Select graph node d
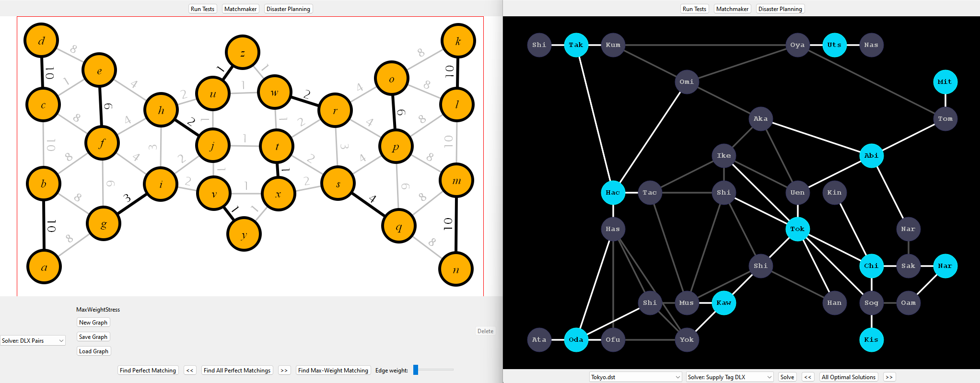Image resolution: width=980 pixels, height=383 pixels. (41, 40)
